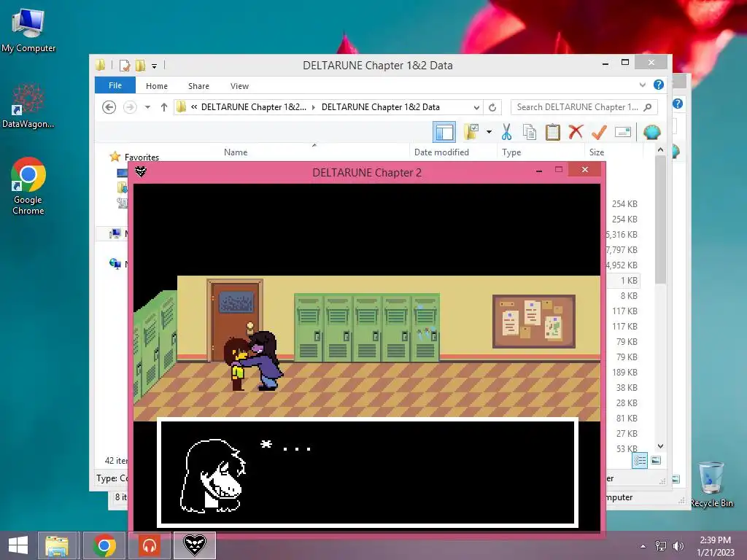Open File Explorer from the taskbar
This screenshot has width=747, height=560.
point(57,545)
